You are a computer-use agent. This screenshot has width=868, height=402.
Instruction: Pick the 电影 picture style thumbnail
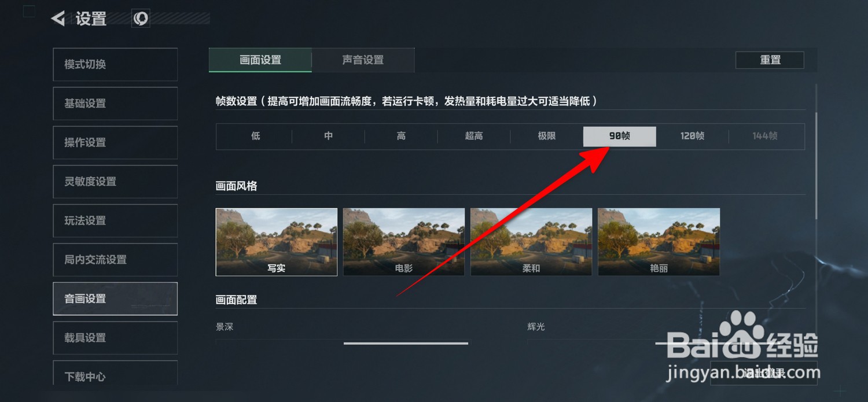(x=404, y=242)
